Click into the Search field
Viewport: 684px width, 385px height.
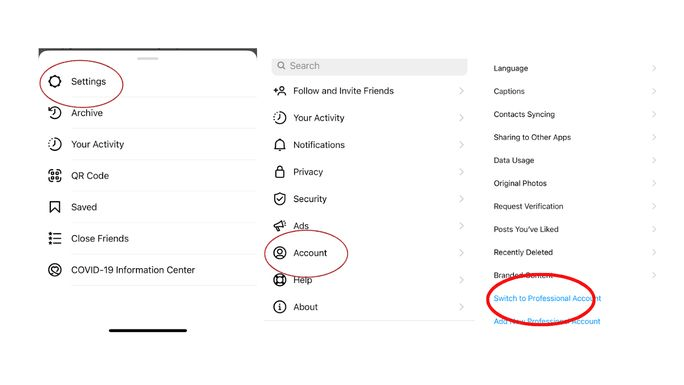pos(369,66)
